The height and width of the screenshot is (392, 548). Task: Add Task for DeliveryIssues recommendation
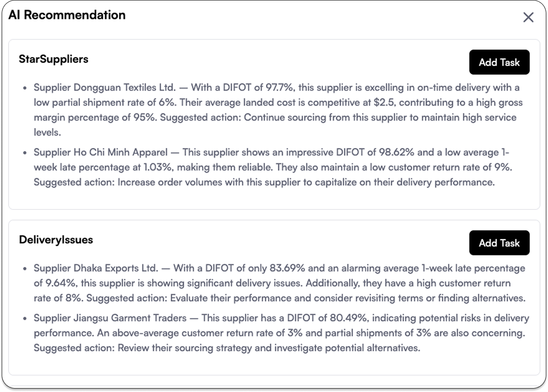click(499, 243)
